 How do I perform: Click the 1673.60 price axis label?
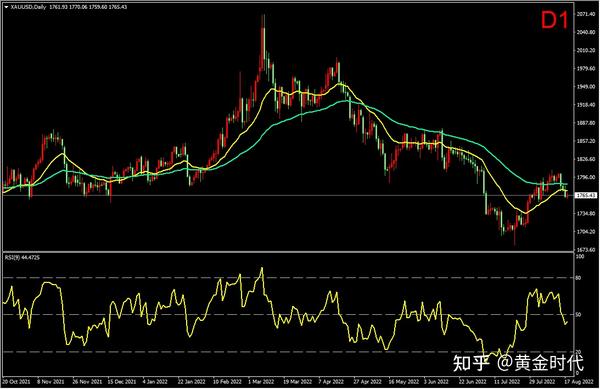[586, 249]
